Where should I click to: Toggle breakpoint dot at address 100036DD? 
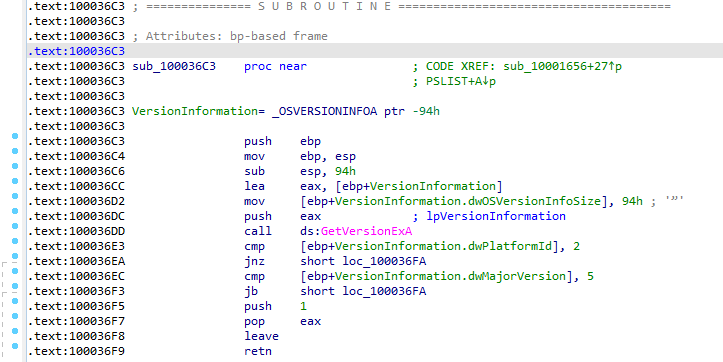(x=15, y=226)
